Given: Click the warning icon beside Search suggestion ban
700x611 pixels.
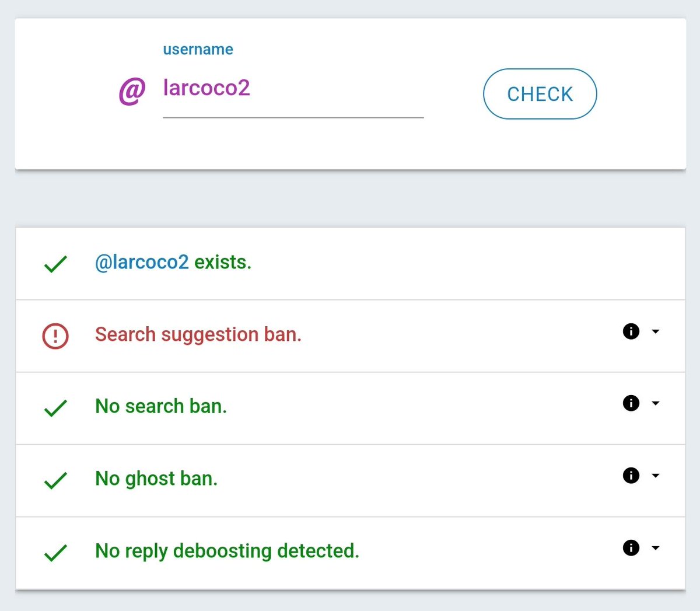Looking at the screenshot, I should pos(55,336).
